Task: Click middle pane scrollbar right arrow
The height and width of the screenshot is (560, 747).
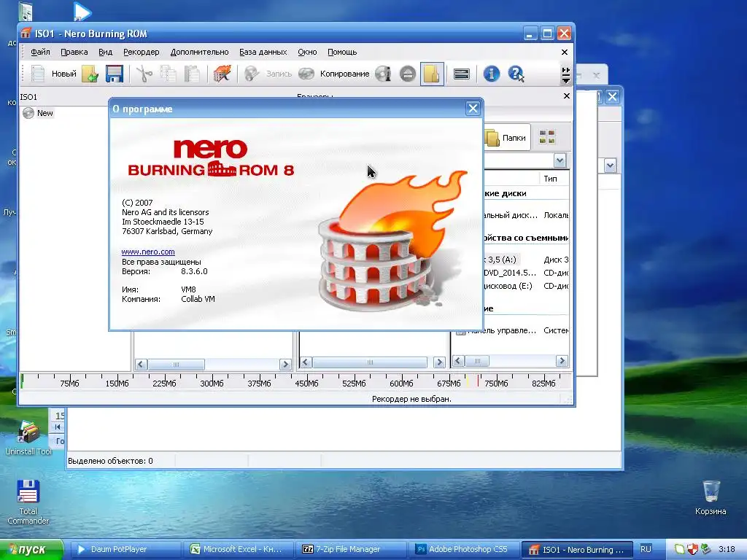Action: [440, 362]
